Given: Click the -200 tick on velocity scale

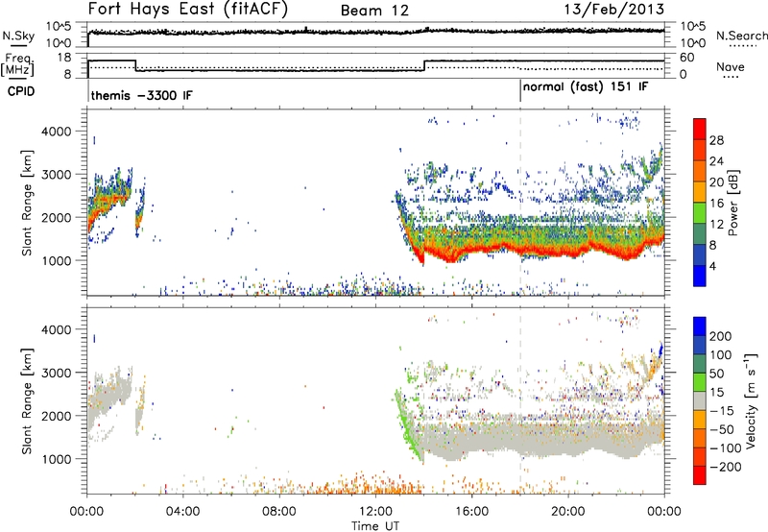Looking at the screenshot, I should pyautogui.click(x=725, y=467).
